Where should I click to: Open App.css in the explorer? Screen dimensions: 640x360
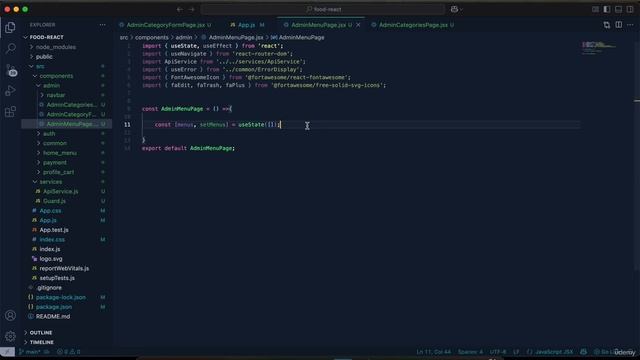(50, 211)
